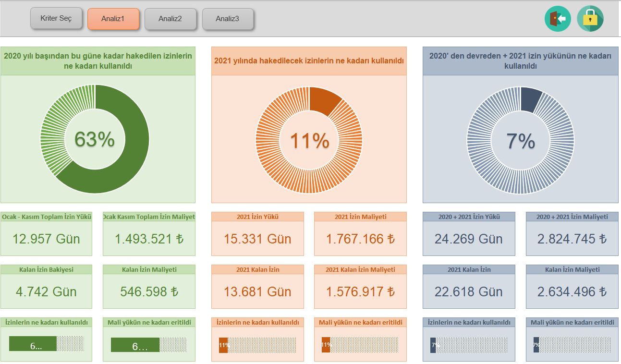Click the 4.742 Gün remaining balance
This screenshot has height=364, width=621.
tap(46, 291)
